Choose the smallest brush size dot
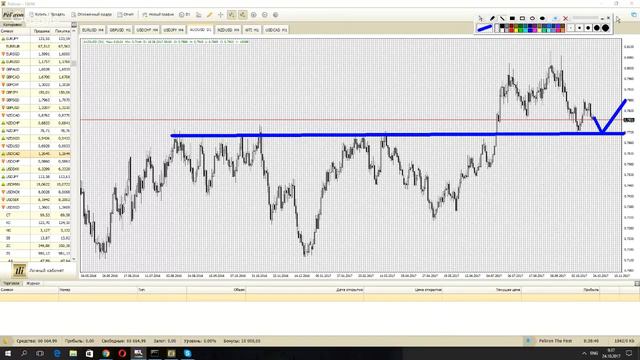 571,28
